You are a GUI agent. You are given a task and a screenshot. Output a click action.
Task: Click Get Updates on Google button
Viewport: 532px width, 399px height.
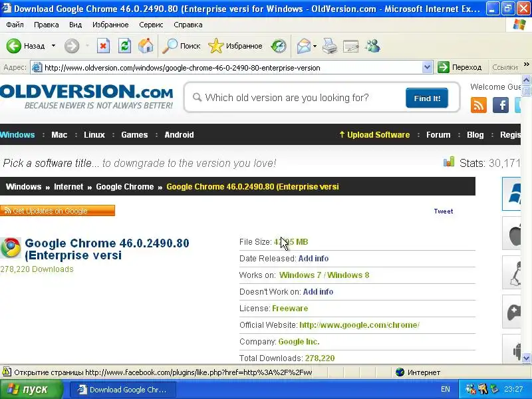pos(57,211)
